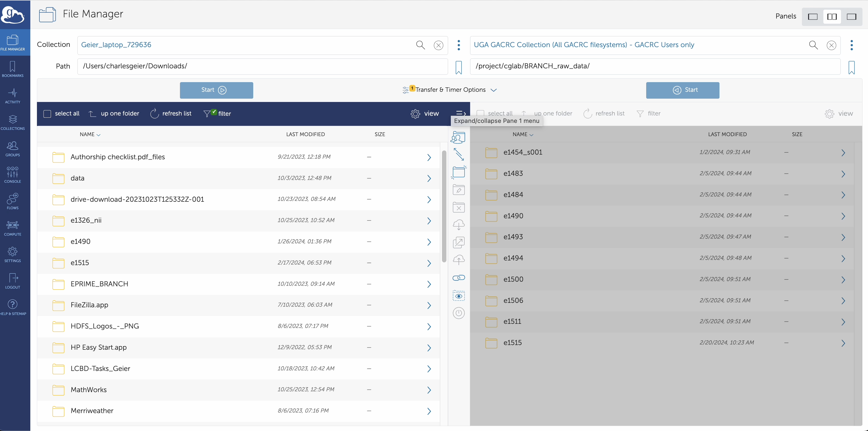Toggle the right pane select all checkbox
This screenshot has width=868, height=431.
click(481, 114)
